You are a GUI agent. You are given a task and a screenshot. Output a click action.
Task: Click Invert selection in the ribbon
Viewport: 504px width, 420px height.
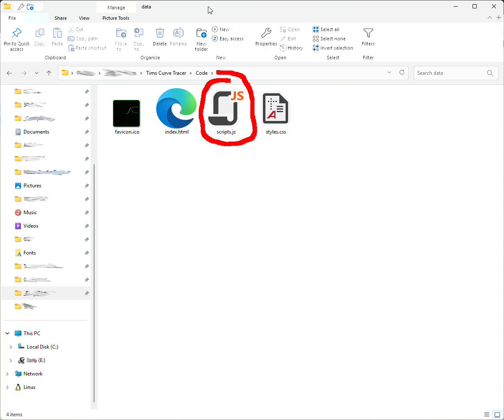333,48
